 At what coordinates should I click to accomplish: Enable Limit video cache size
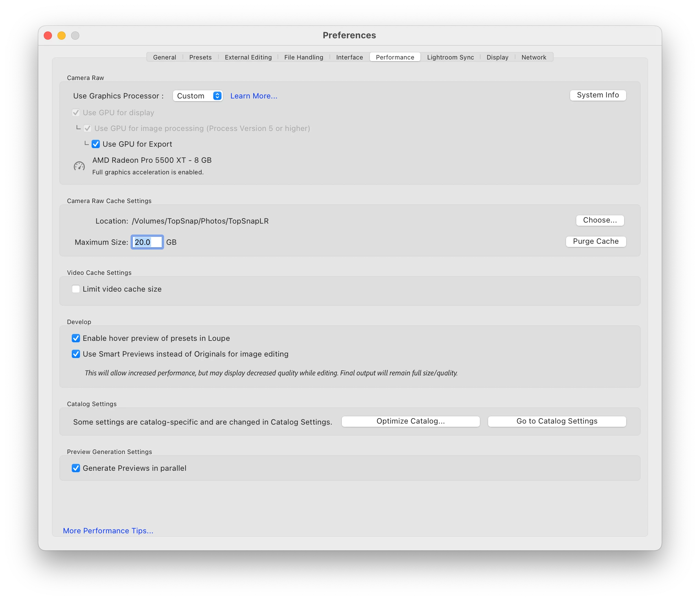click(76, 289)
